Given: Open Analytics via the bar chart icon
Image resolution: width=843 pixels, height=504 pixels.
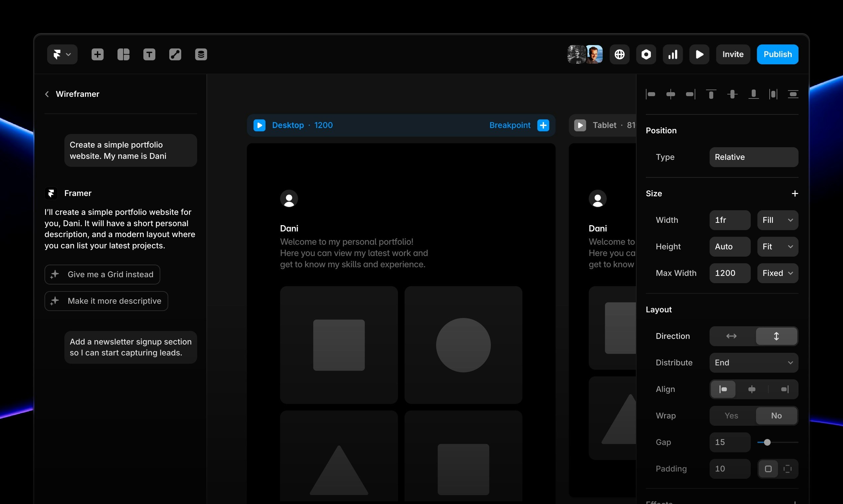Looking at the screenshot, I should pyautogui.click(x=673, y=54).
